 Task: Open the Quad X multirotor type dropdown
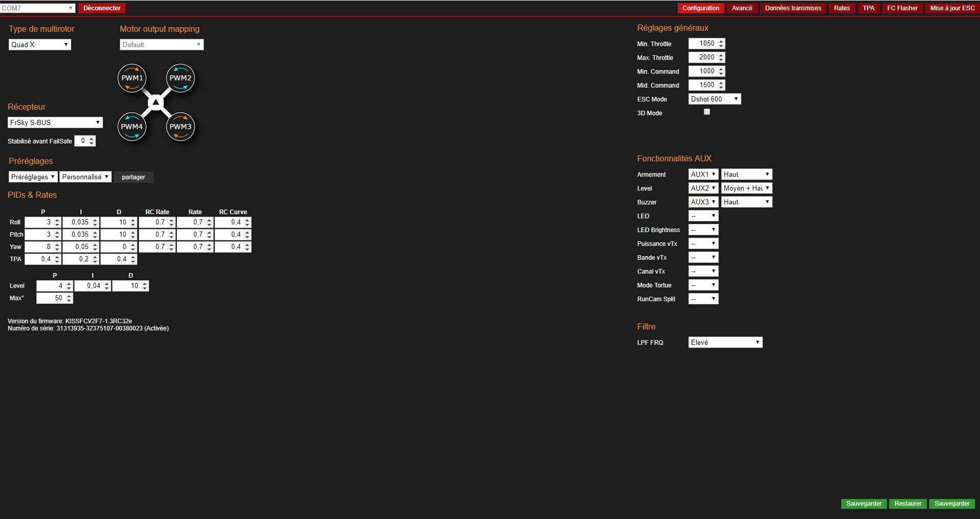tap(39, 45)
